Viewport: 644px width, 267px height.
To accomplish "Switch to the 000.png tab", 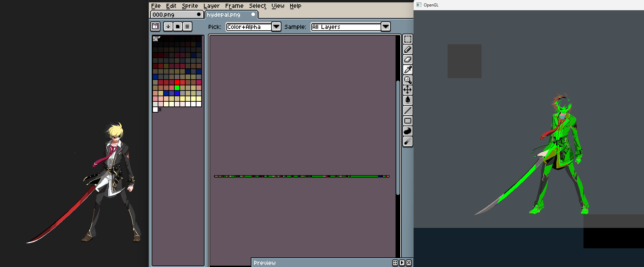I will (x=177, y=15).
